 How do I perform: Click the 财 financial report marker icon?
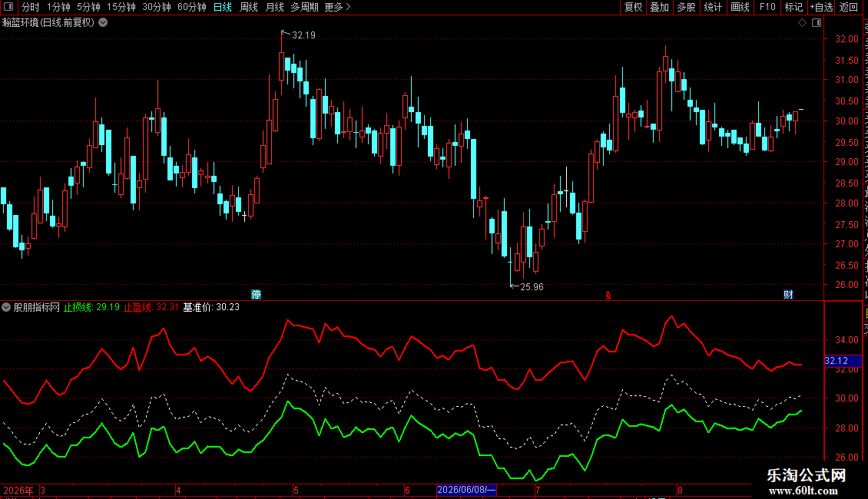click(x=788, y=294)
